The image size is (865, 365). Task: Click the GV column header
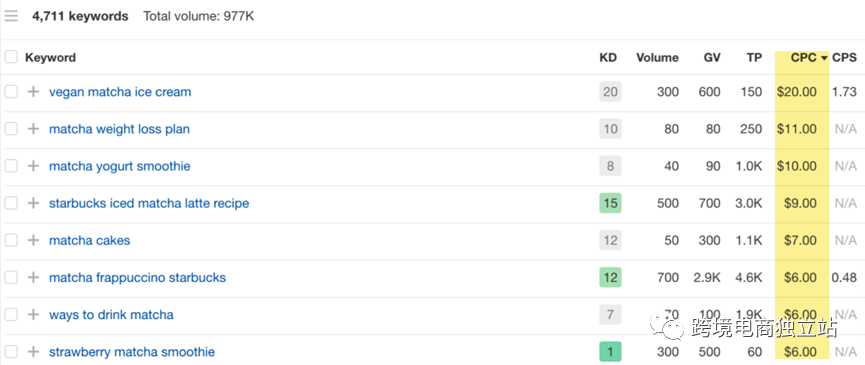coord(712,57)
